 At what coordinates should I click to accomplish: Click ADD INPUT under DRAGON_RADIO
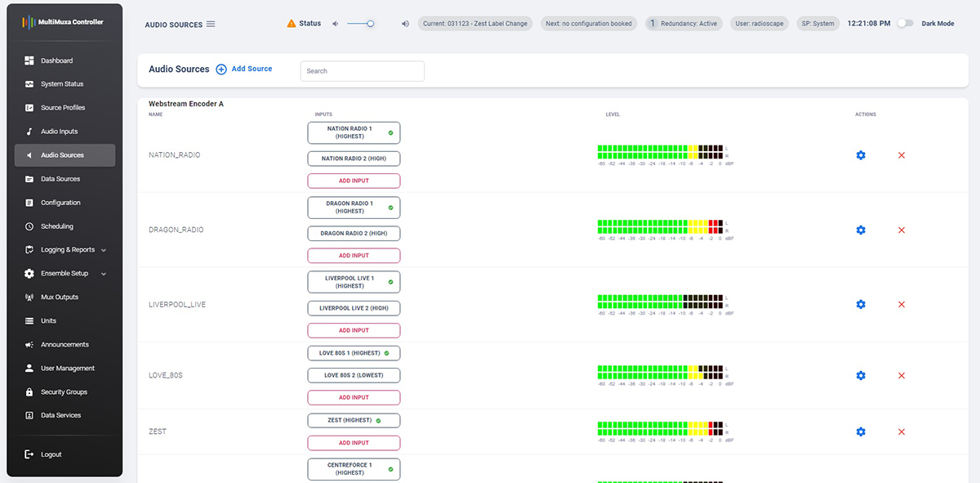click(354, 256)
